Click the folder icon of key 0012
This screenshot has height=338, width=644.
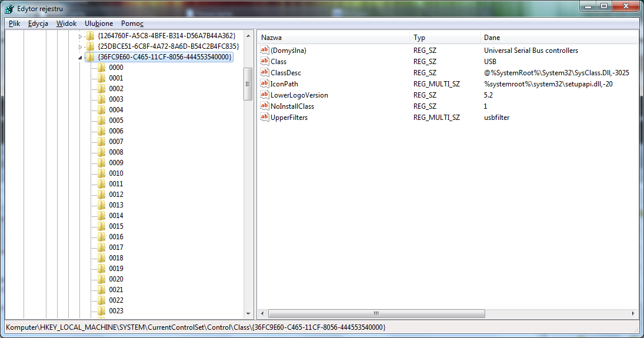(101, 194)
